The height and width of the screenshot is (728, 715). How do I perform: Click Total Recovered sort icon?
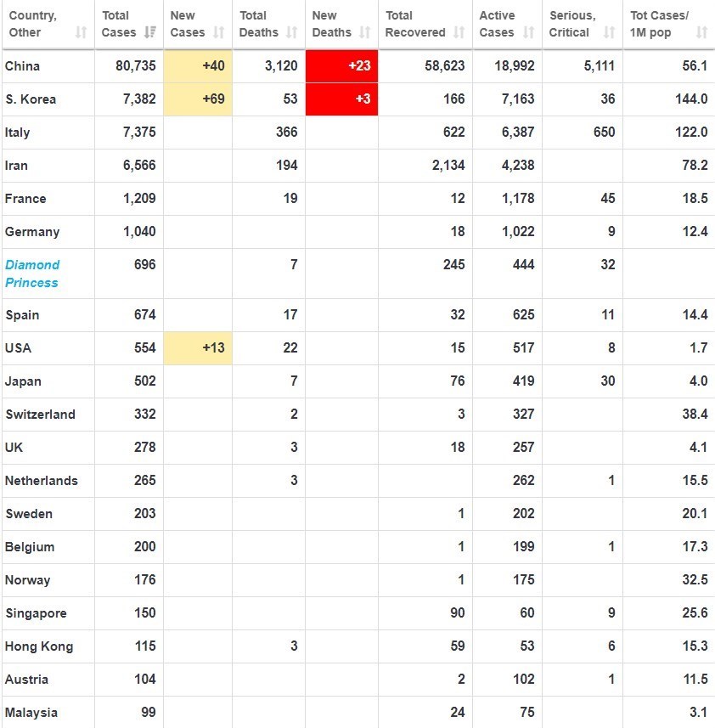tap(459, 32)
